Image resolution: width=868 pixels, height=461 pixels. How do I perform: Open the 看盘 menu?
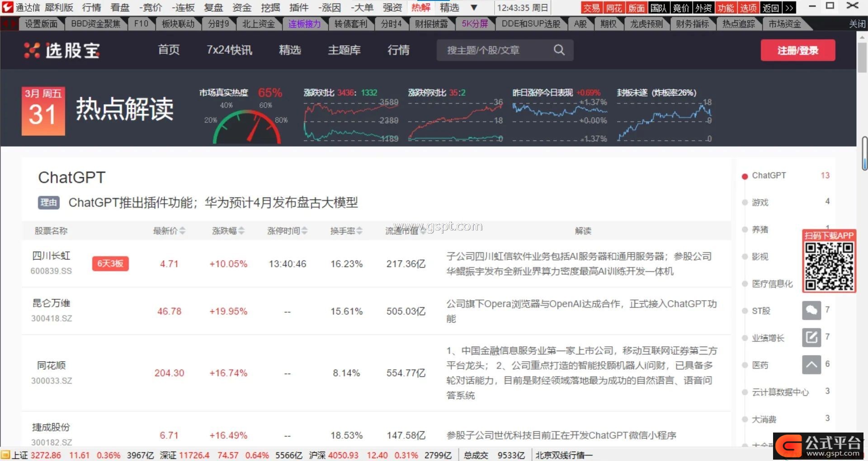(x=120, y=8)
